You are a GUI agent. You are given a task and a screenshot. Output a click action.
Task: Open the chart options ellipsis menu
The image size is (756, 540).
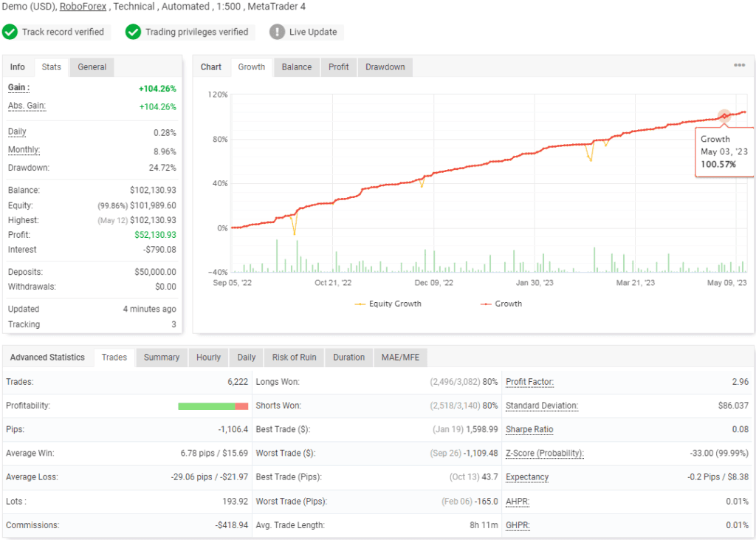pos(739,65)
